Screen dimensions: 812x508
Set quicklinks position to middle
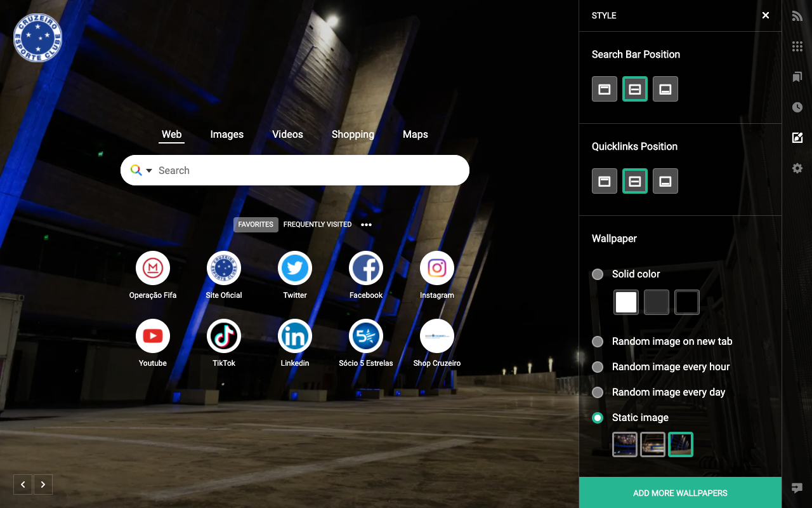click(x=635, y=181)
